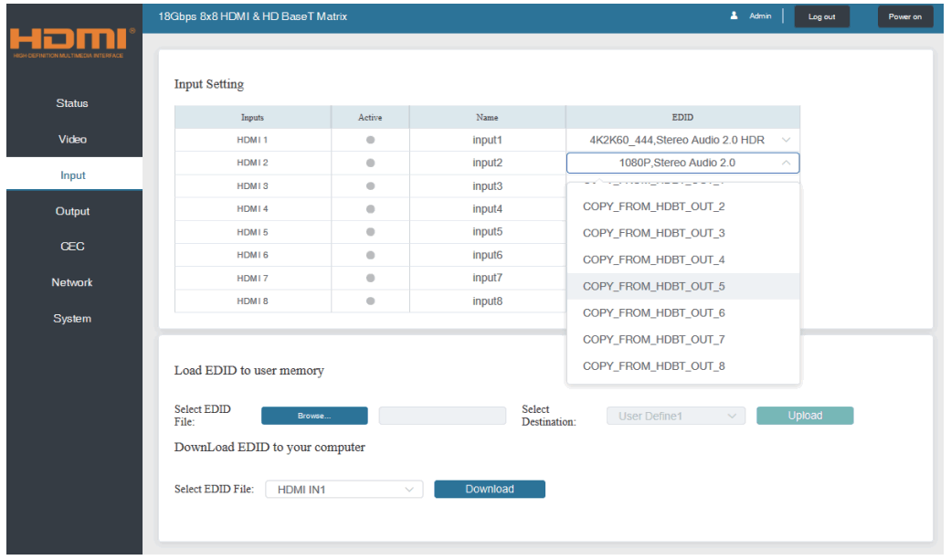
Task: Expand the Select EDID File dropdown
Action: coord(343,489)
